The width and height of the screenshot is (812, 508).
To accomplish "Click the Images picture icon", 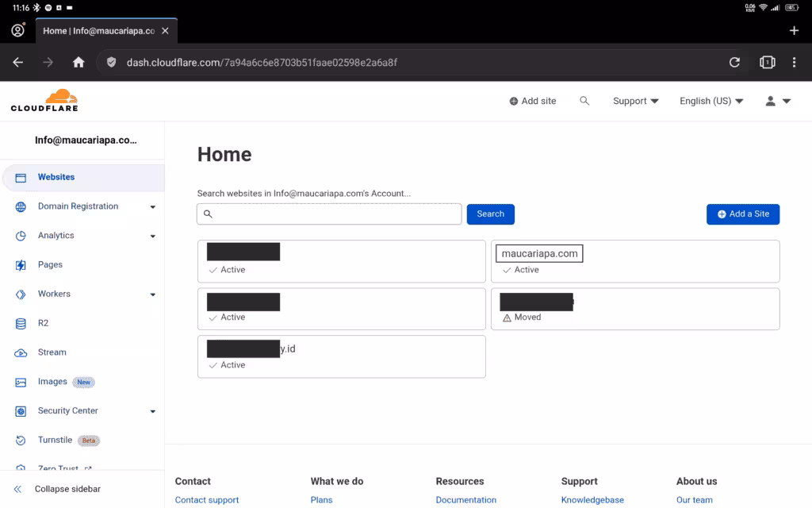I will [21, 382].
